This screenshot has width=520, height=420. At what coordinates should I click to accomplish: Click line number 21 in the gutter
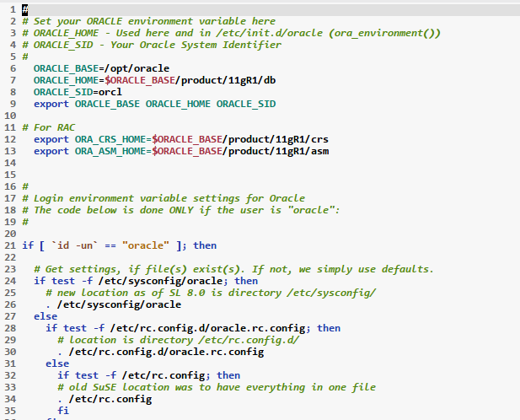tap(9, 245)
